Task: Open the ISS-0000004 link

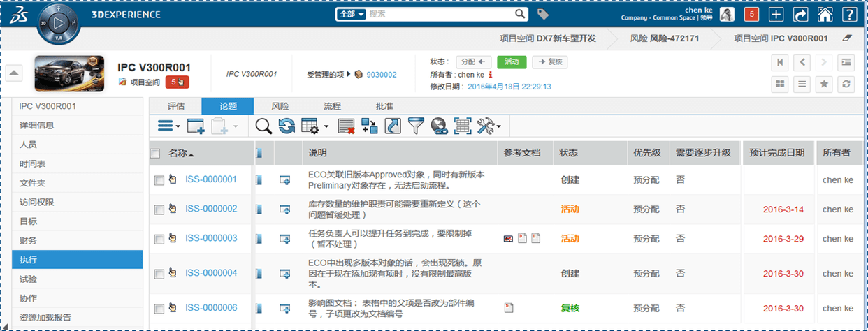Action: pos(211,273)
